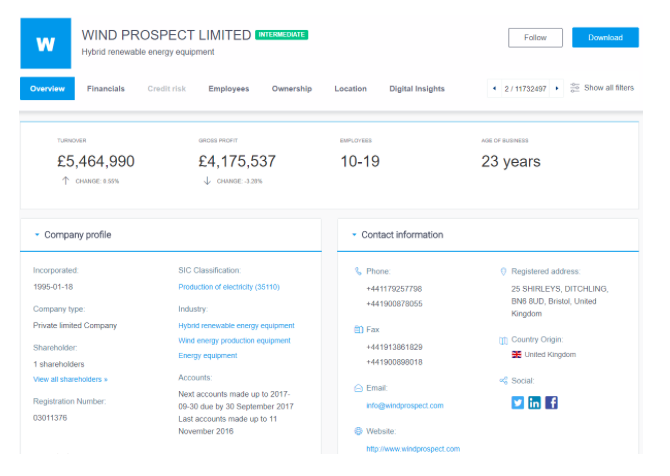Go to previous company record arrow
This screenshot has height=476, width=670.
(x=494, y=88)
